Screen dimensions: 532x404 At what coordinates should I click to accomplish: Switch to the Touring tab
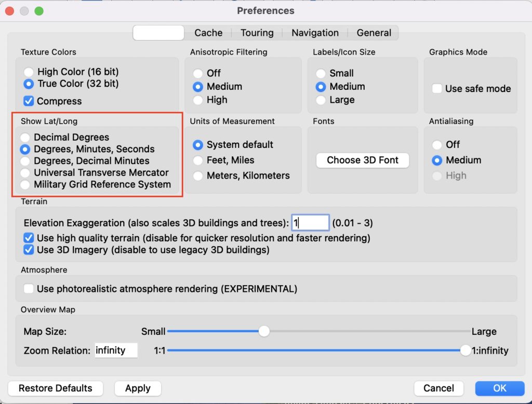pyautogui.click(x=257, y=32)
